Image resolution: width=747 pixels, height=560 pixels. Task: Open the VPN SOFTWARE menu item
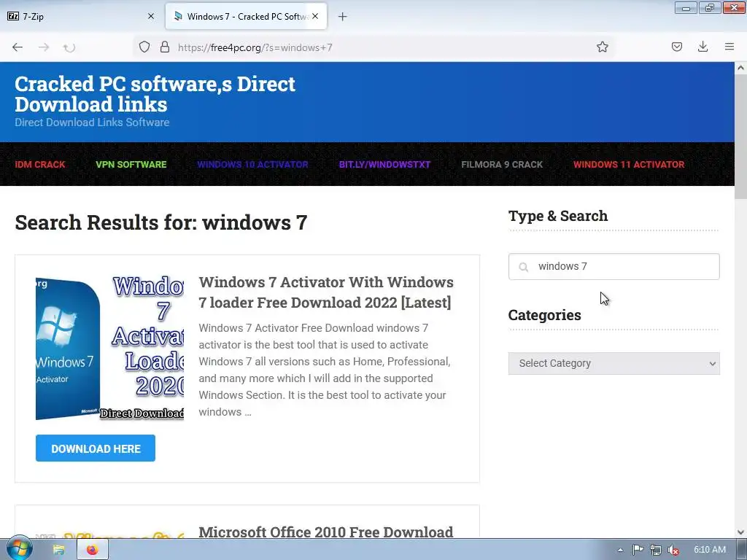click(131, 164)
